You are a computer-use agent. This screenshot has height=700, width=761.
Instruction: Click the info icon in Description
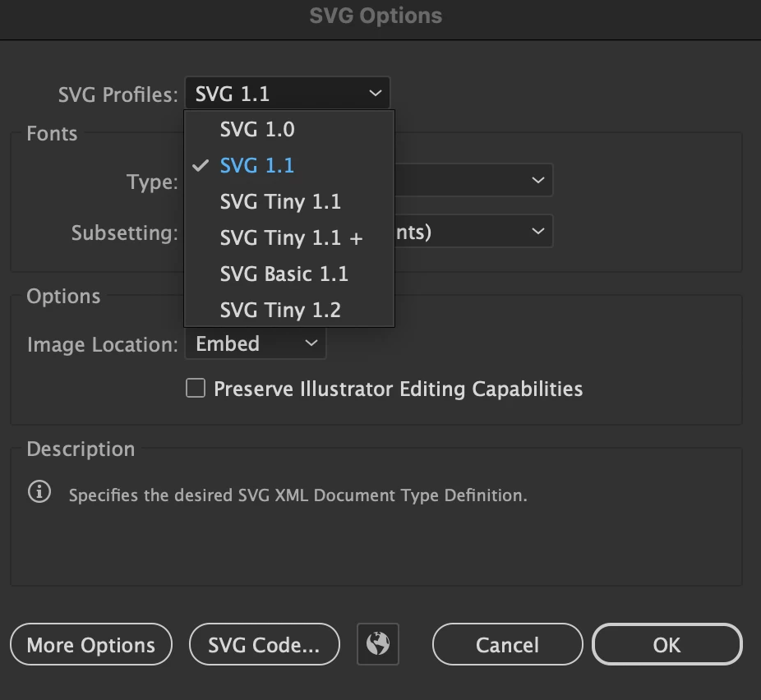pos(39,492)
